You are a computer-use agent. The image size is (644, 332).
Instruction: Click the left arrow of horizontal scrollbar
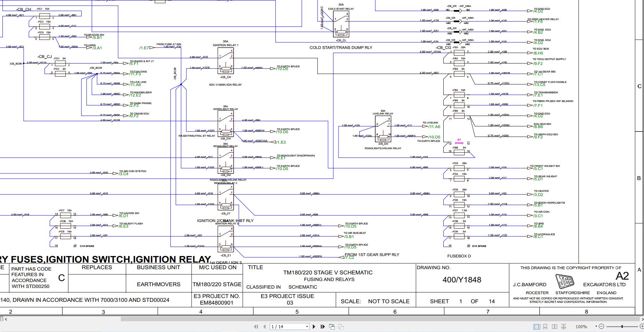point(6,319)
